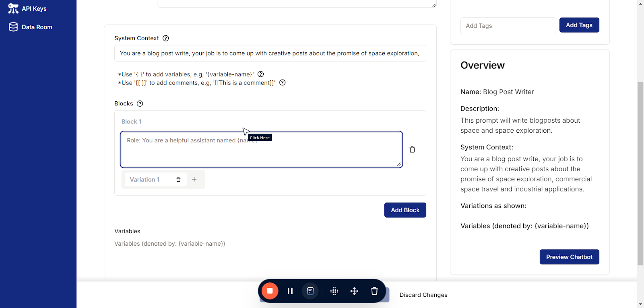Delete Block 1 with the trash icon
This screenshot has height=308, width=644.
(412, 150)
